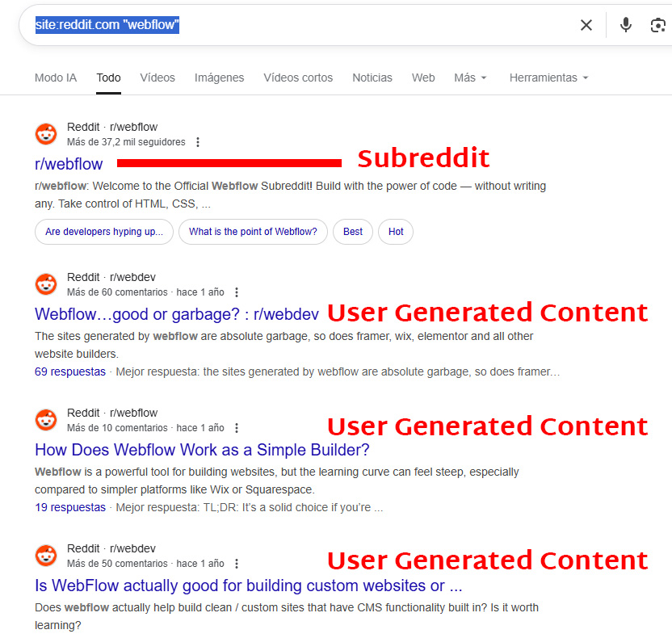672x638 pixels.
Task: Open three-dot menu for custom websites result
Action: click(x=237, y=564)
